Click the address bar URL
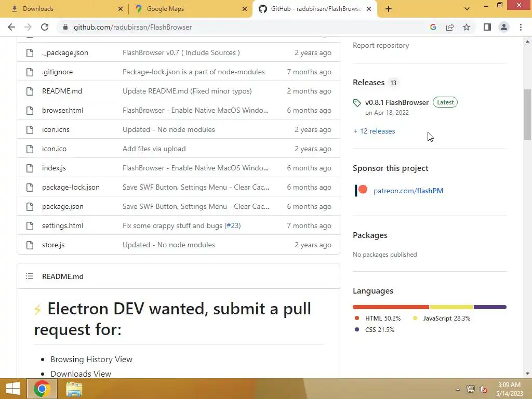This screenshot has height=399, width=532. point(132,27)
